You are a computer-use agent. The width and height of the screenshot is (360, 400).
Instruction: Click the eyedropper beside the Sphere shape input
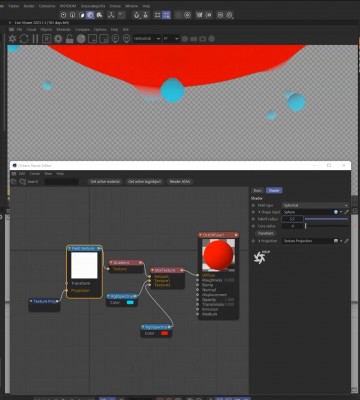346,212
